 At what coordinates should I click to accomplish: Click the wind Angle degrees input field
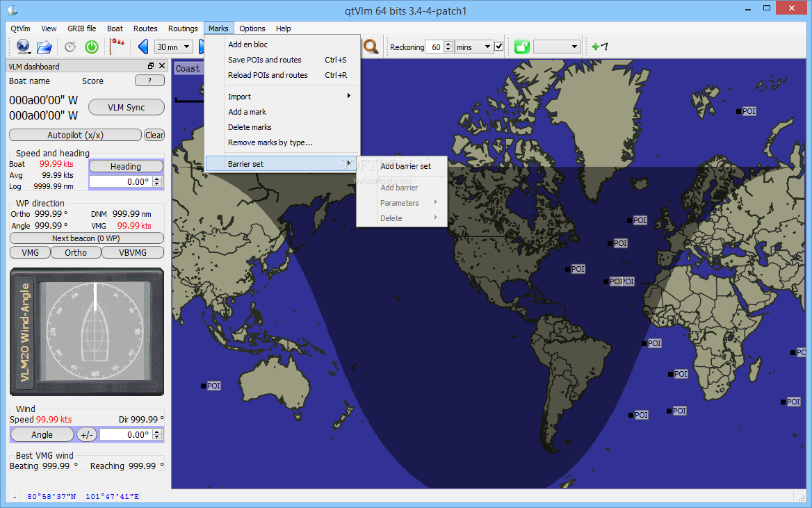(127, 434)
